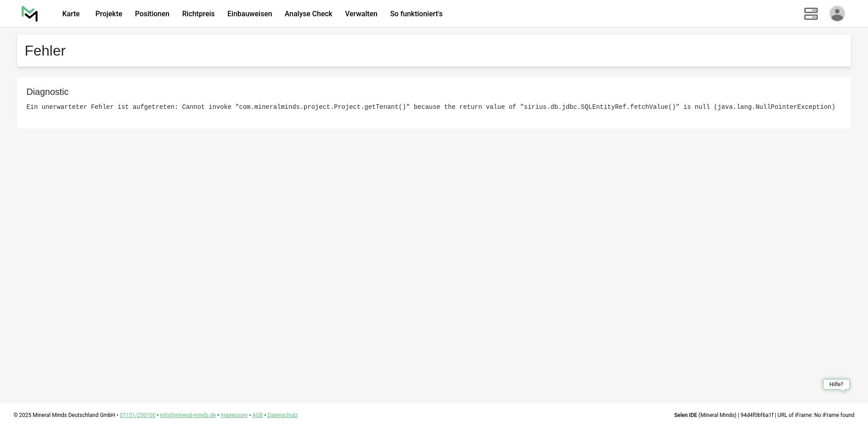Open the Richtpreis page
The image size is (868, 426).
tap(198, 14)
